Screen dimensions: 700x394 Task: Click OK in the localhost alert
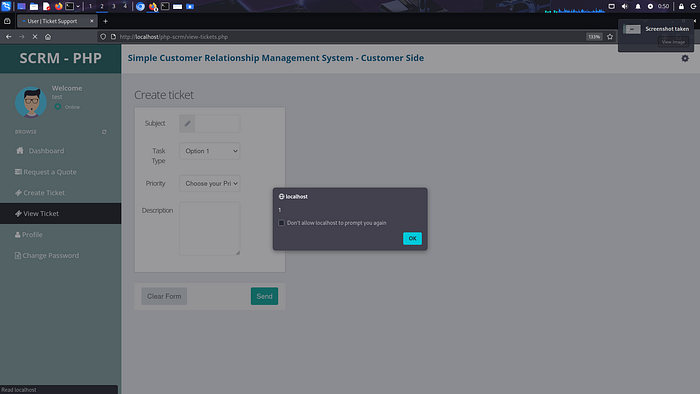pyautogui.click(x=412, y=238)
